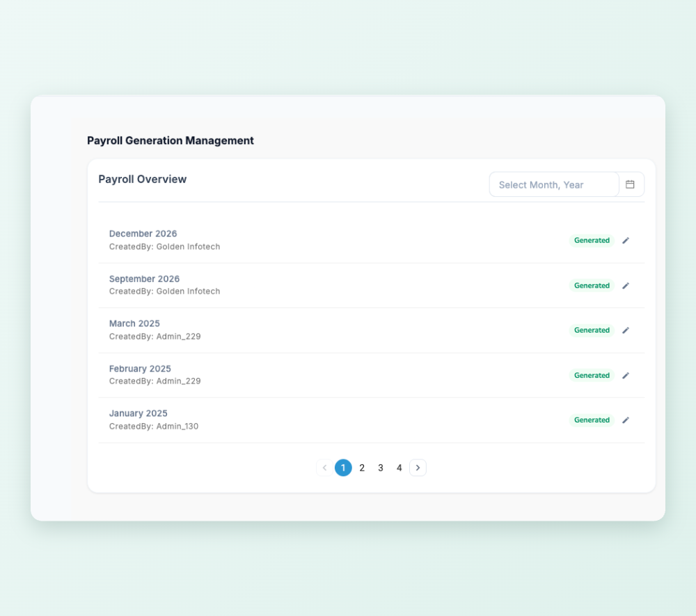696x616 pixels.
Task: Click the February 2025 entry title
Action: (140, 369)
